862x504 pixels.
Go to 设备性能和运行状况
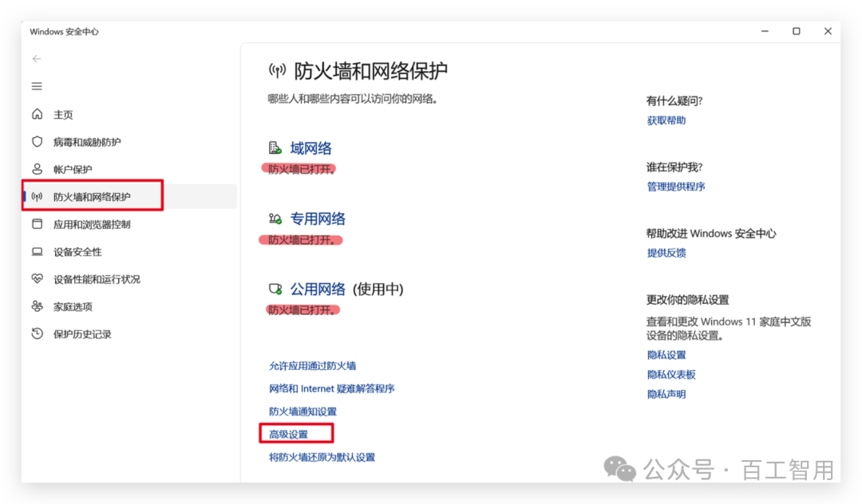(97, 279)
